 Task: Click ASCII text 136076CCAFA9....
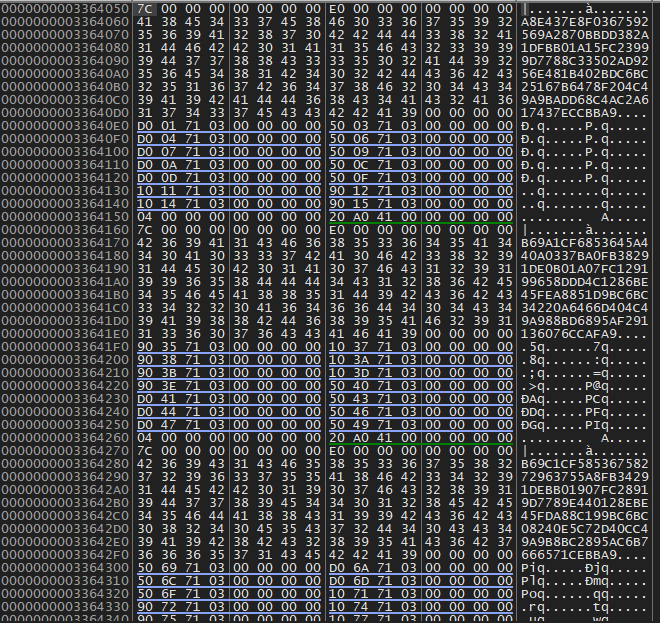tap(569, 334)
